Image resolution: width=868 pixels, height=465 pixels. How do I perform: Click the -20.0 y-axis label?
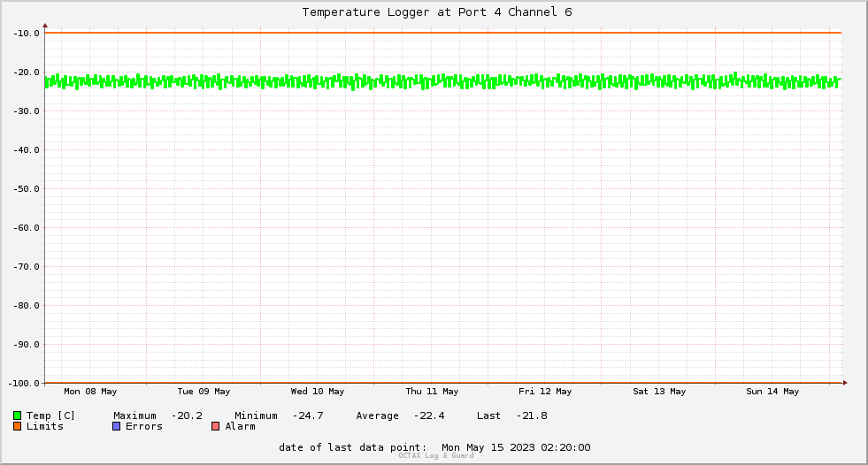(x=27, y=72)
